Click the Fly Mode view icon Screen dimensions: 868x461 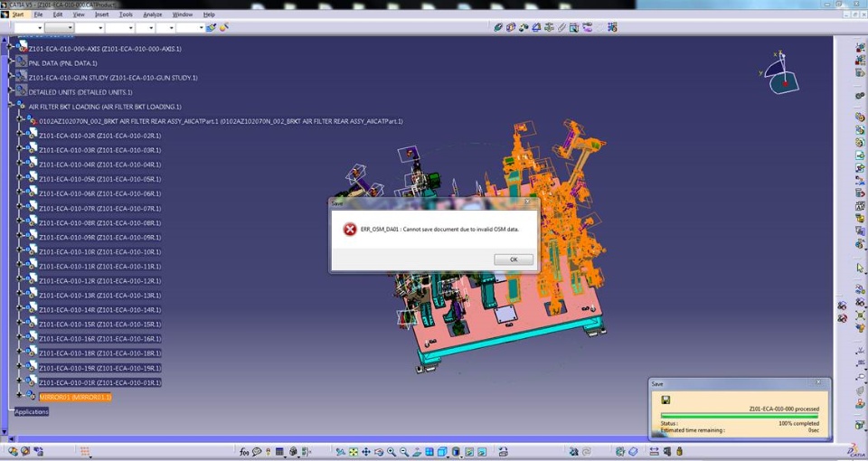341,452
